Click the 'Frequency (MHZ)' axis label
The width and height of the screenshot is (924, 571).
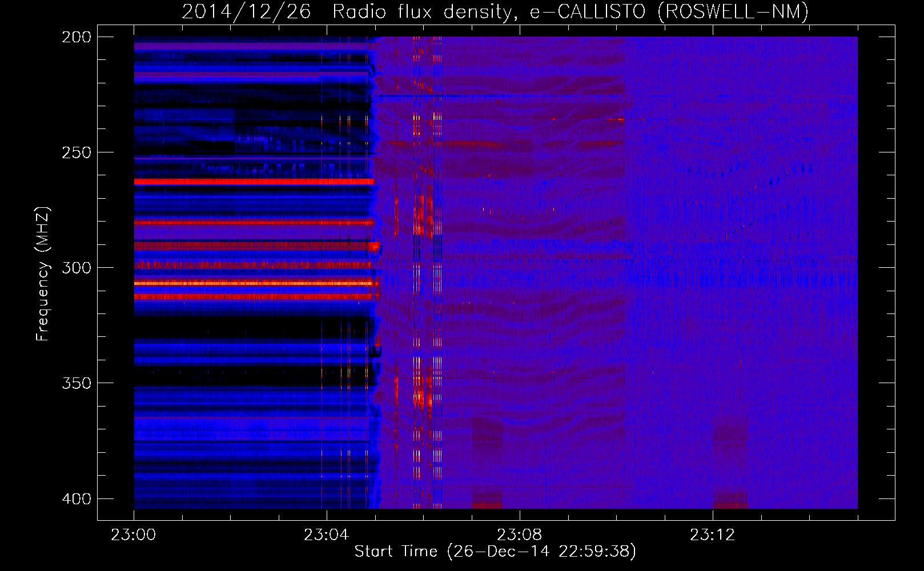(43, 274)
